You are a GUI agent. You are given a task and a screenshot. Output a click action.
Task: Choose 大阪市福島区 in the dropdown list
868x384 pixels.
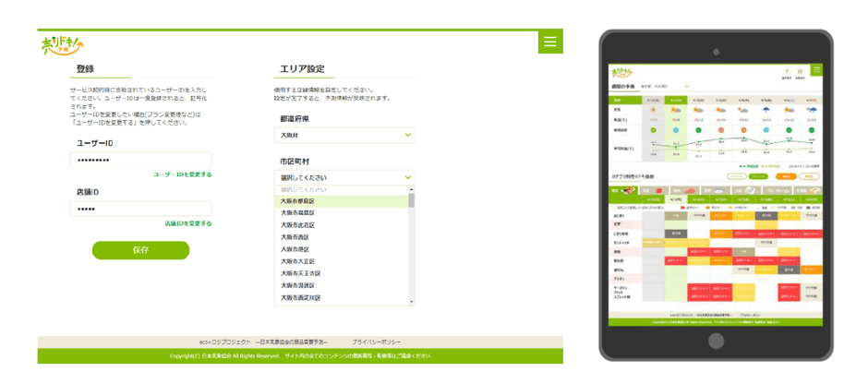click(297, 212)
